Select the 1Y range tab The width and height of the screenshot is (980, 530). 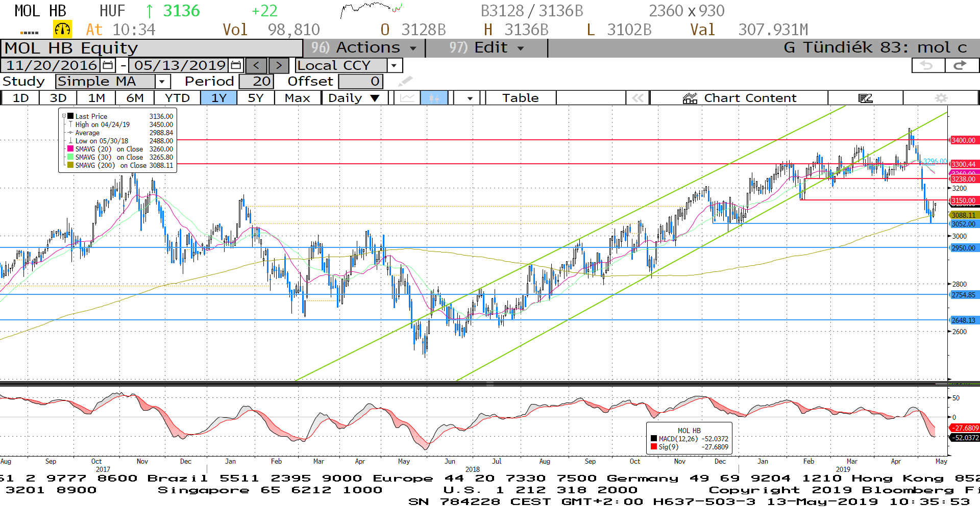pyautogui.click(x=219, y=98)
